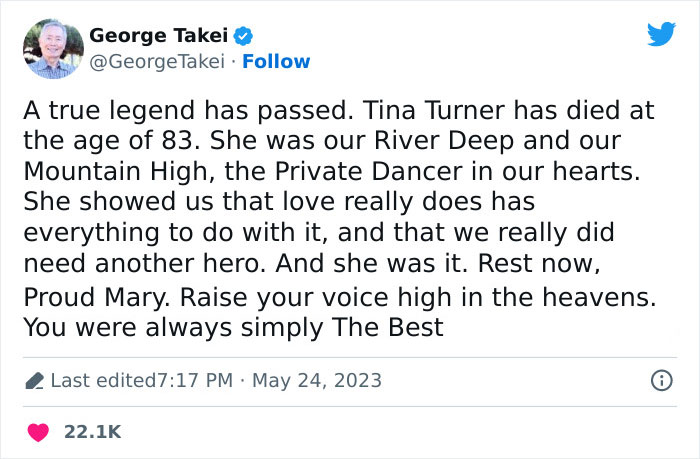View the 22.1K likes count
The height and width of the screenshot is (459, 700).
(92, 431)
